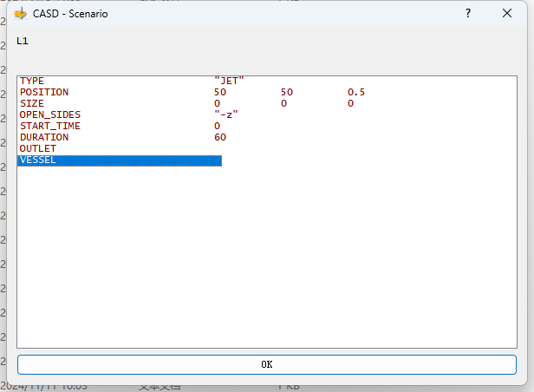Click the DURATION value 60
534x392 pixels.
click(x=220, y=137)
